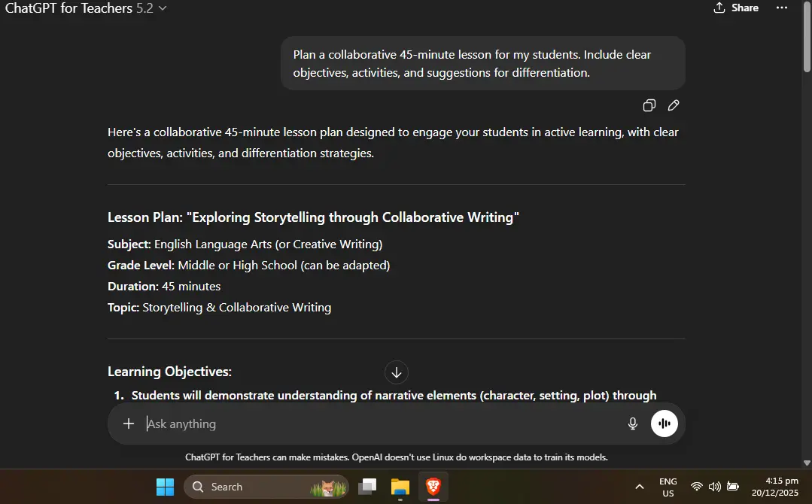This screenshot has width=812, height=504.
Task: Expand the ChatGPT for Teachers model dropdown
Action: pyautogui.click(x=86, y=8)
